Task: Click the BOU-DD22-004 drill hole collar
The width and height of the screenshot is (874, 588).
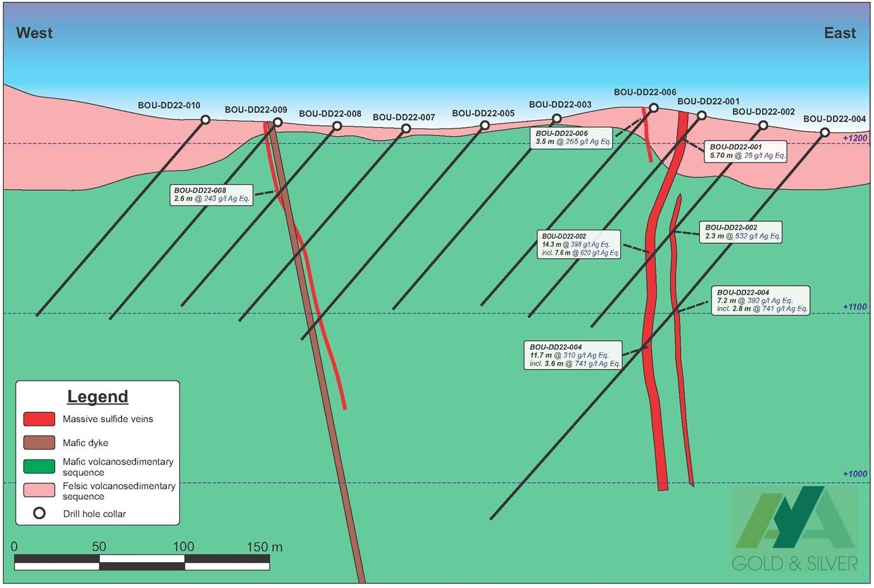Action: pos(825,132)
